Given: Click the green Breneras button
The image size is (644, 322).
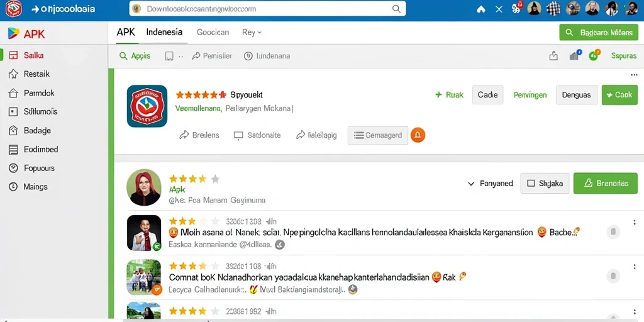Looking at the screenshot, I should pyautogui.click(x=606, y=184).
